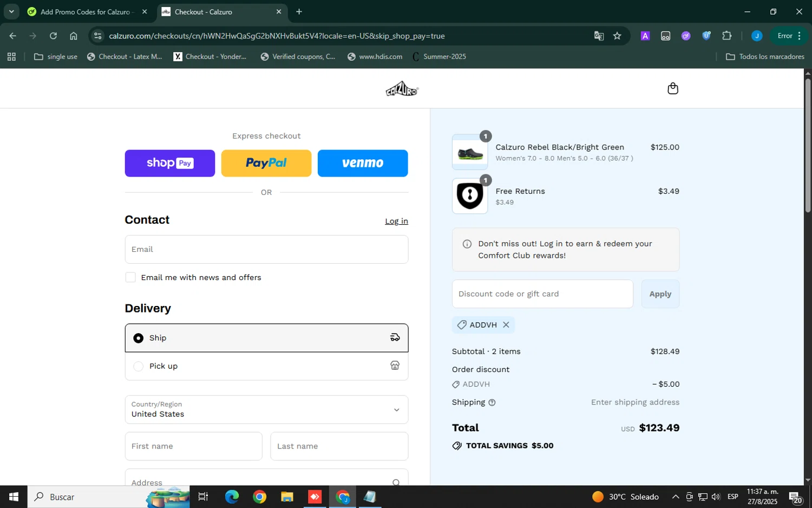This screenshot has width=812, height=508.
Task: Select the Pick up delivery option
Action: coord(266,366)
